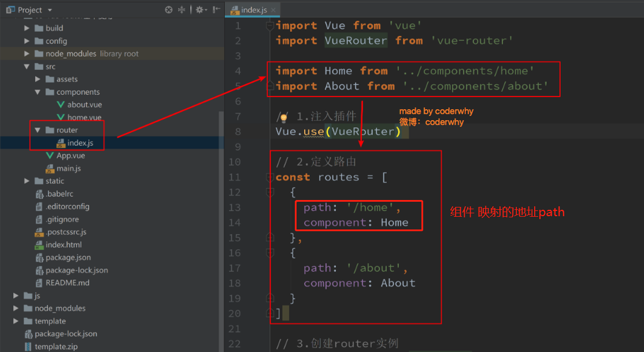Click the scroll-from-source target icon
Viewport: 644px width, 352px height.
(168, 10)
